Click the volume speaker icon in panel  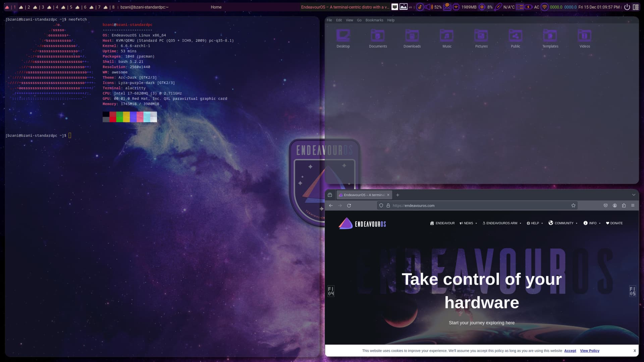pos(428,7)
